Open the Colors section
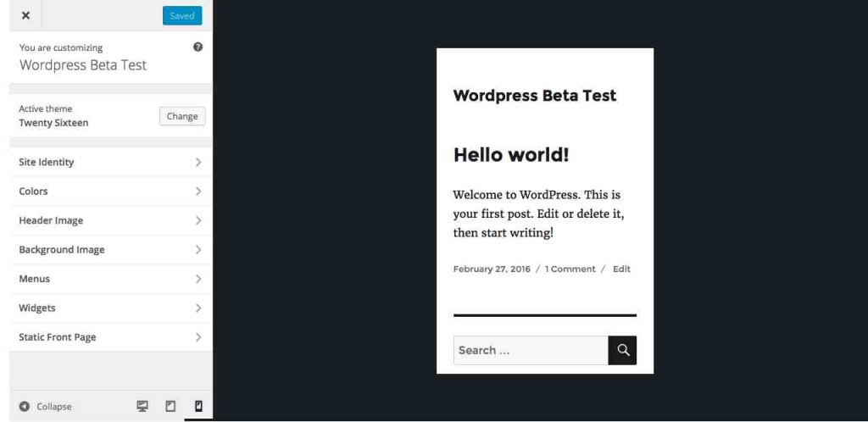The image size is (868, 422). (x=111, y=192)
